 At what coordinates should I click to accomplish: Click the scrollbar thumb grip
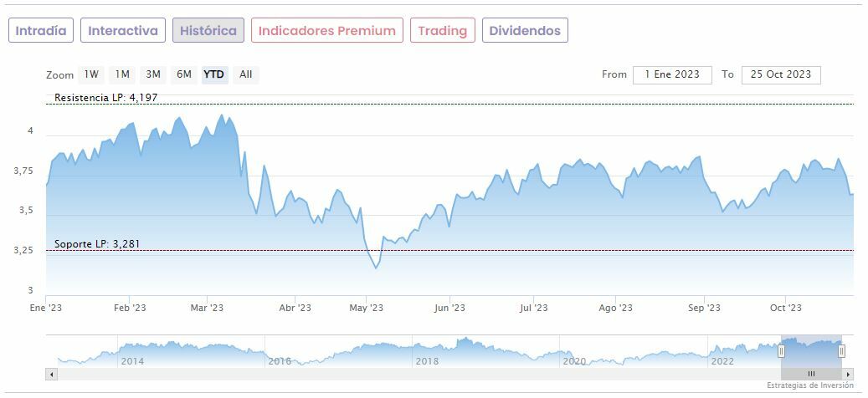tap(811, 374)
